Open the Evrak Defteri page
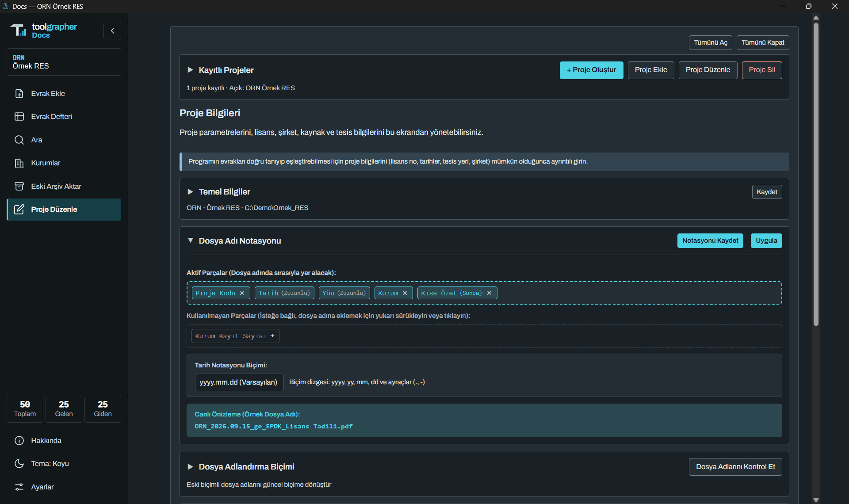Viewport: 849px width, 504px height. [64, 116]
